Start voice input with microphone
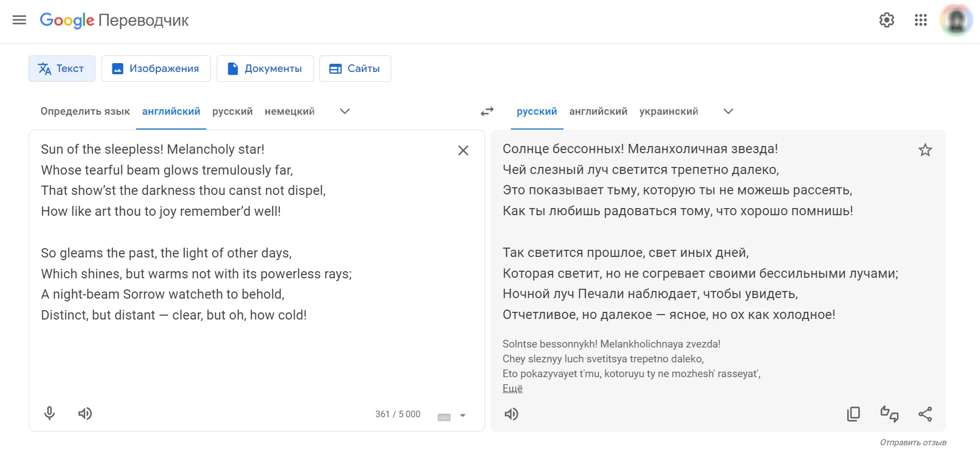 click(49, 413)
